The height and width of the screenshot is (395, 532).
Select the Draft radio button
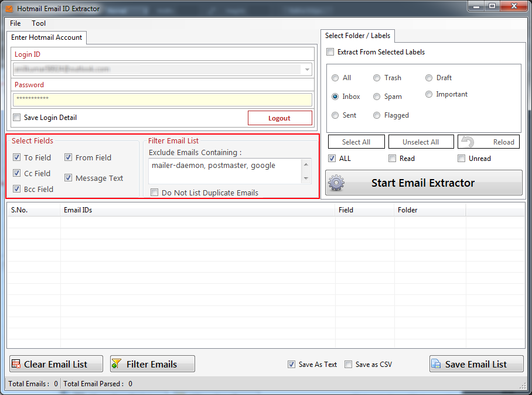pyautogui.click(x=429, y=78)
